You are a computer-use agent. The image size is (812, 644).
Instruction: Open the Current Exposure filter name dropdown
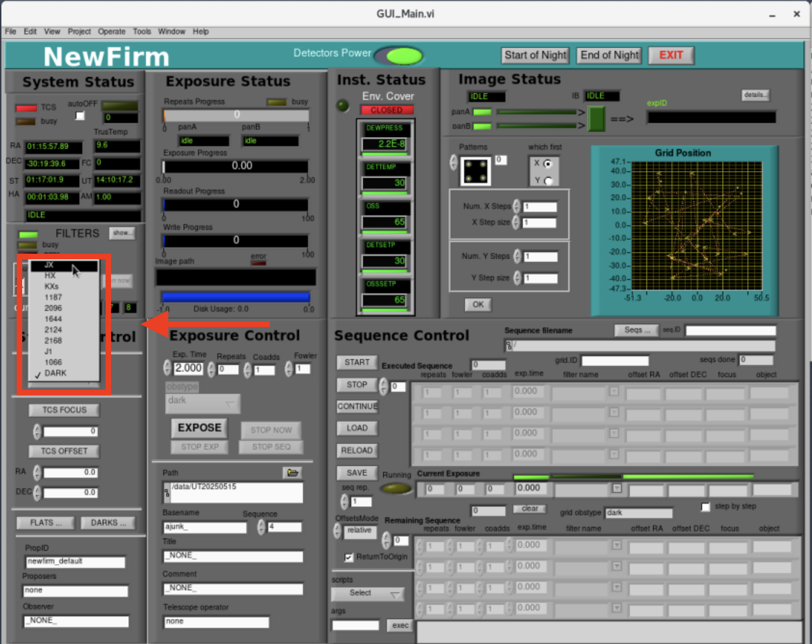pos(616,489)
